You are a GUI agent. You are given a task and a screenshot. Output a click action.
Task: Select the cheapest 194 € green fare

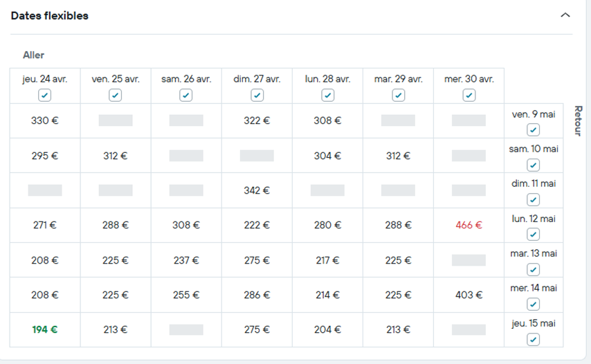tap(45, 329)
